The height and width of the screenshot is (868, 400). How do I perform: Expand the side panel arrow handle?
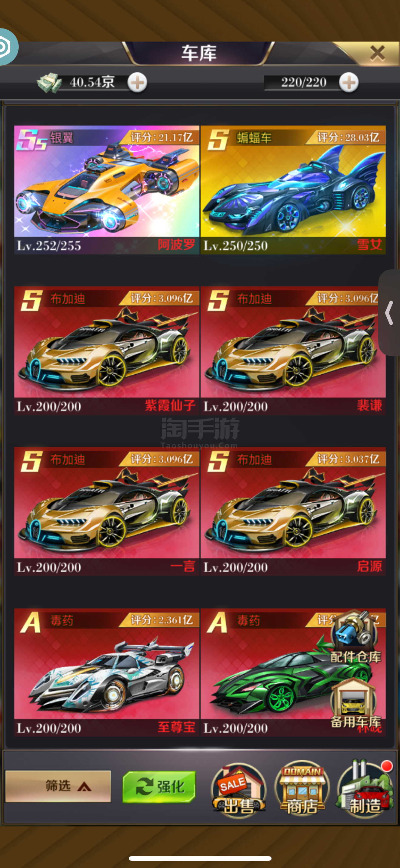(x=389, y=313)
